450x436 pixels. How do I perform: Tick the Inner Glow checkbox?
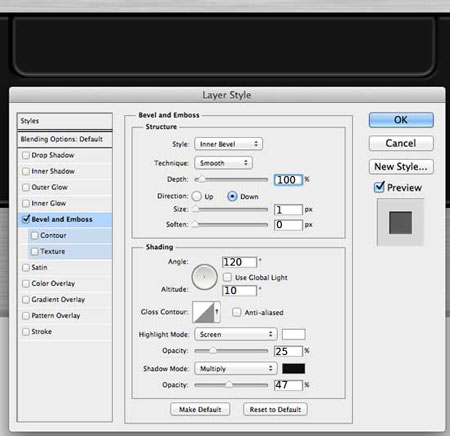(26, 203)
